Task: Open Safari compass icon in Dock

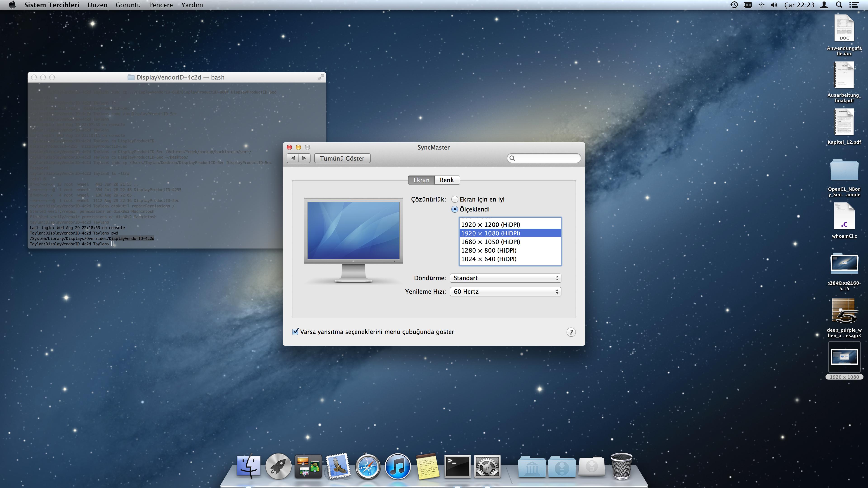Action: 368,467
